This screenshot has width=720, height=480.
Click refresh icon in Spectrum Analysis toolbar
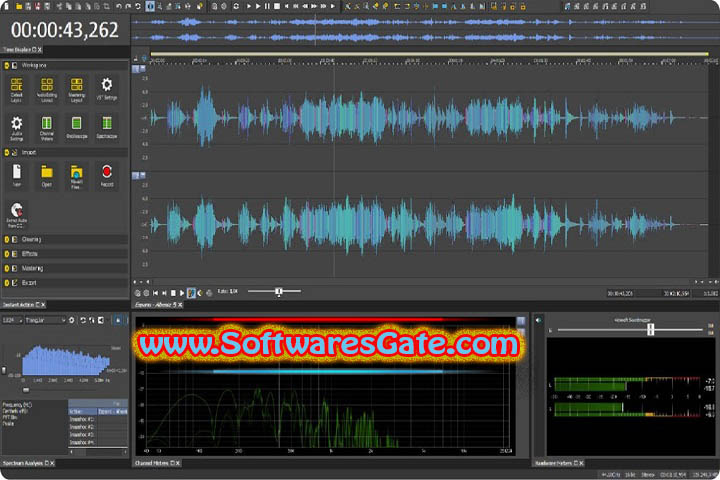click(83, 320)
